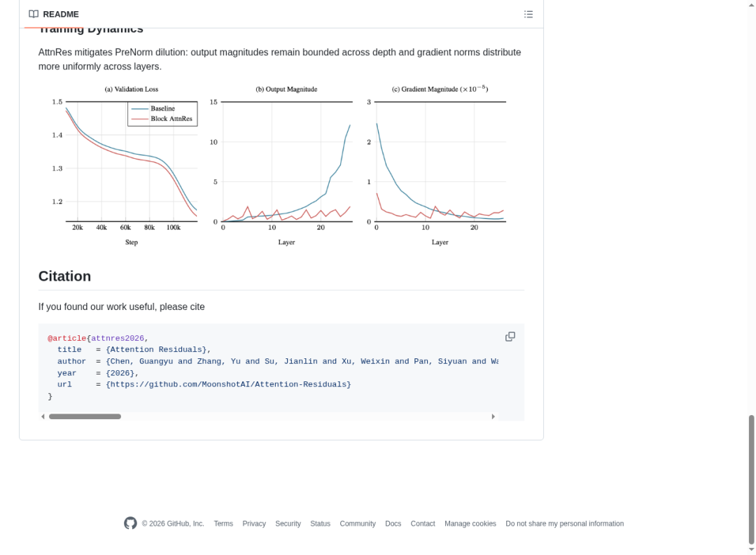Click page scrollbar down arrow

click(752, 550)
